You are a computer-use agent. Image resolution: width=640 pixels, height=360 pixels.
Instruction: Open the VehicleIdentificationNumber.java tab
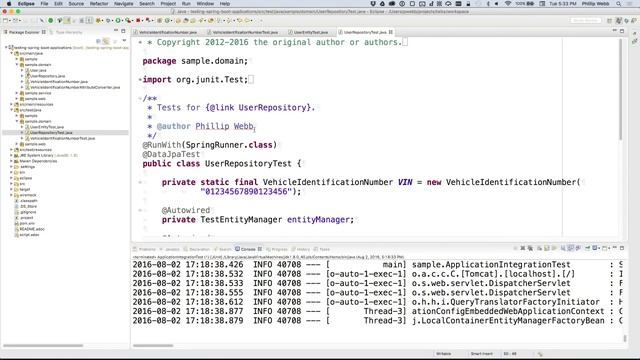coord(167,32)
